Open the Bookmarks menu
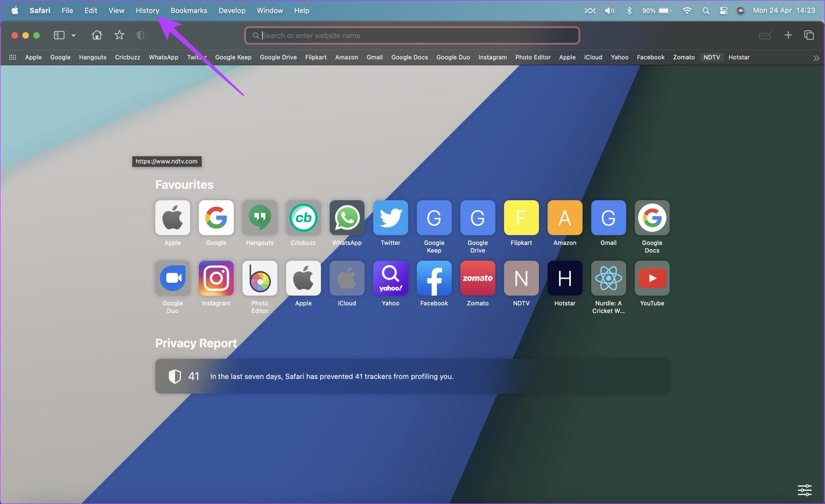This screenshot has height=504, width=825. tap(189, 10)
